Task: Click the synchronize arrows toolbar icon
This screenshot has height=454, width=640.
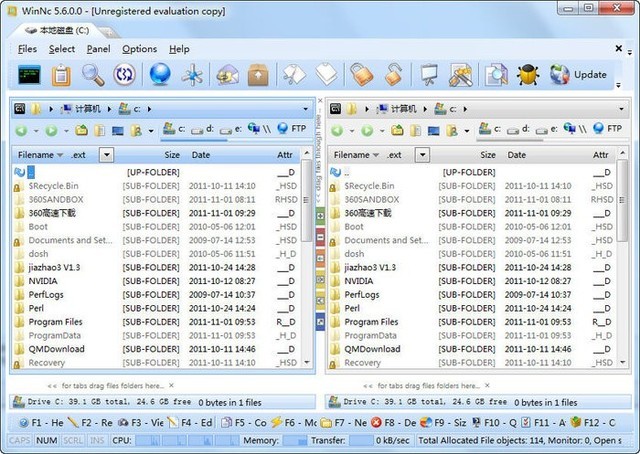Action: pos(124,75)
